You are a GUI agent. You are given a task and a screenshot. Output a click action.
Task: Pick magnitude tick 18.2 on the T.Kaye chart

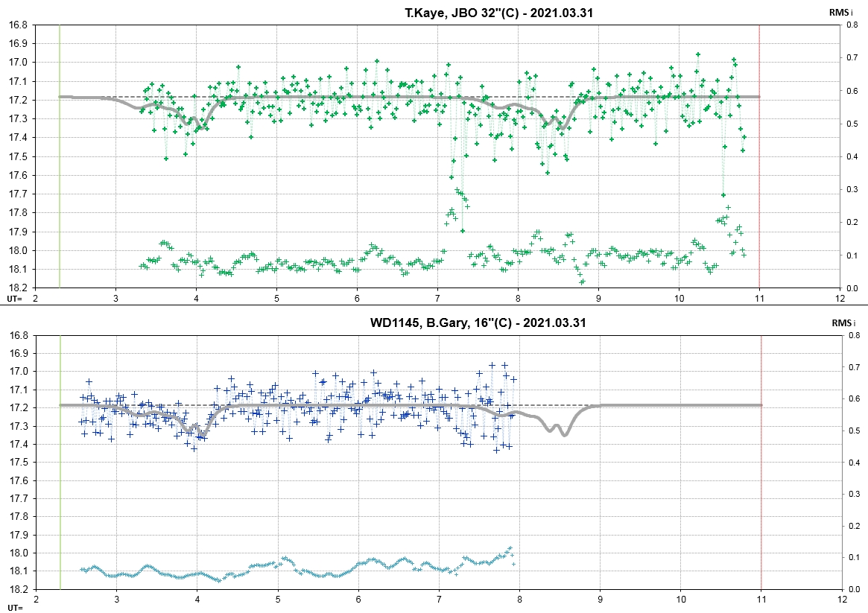(19, 288)
